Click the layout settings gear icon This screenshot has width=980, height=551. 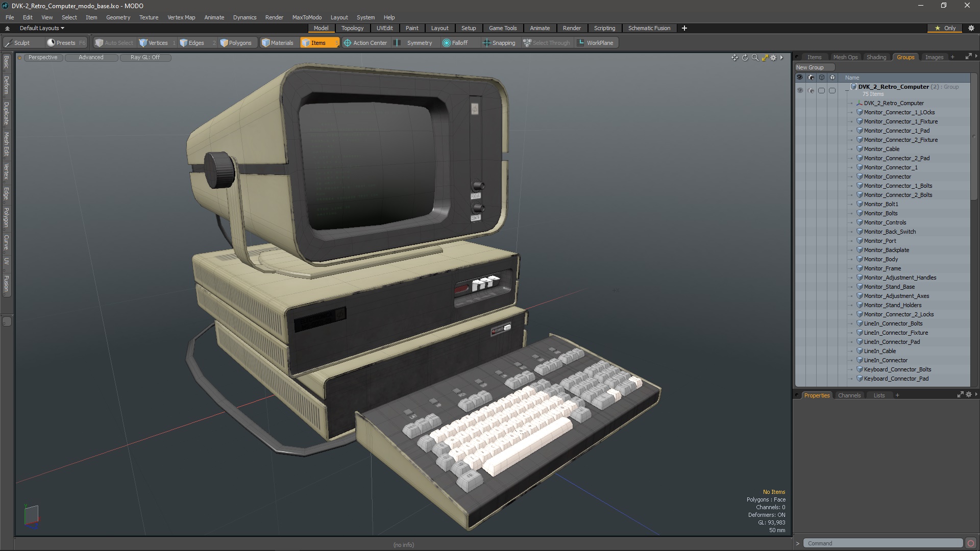pyautogui.click(x=971, y=28)
